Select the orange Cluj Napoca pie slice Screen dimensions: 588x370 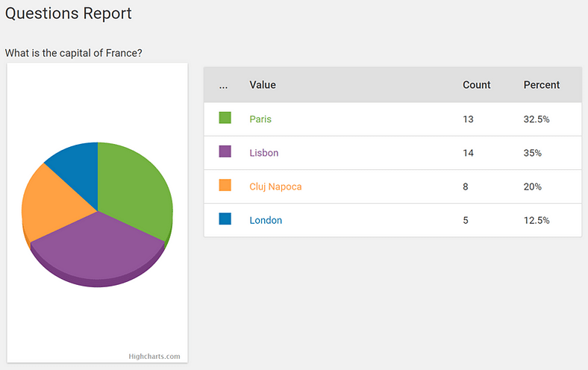click(x=49, y=201)
